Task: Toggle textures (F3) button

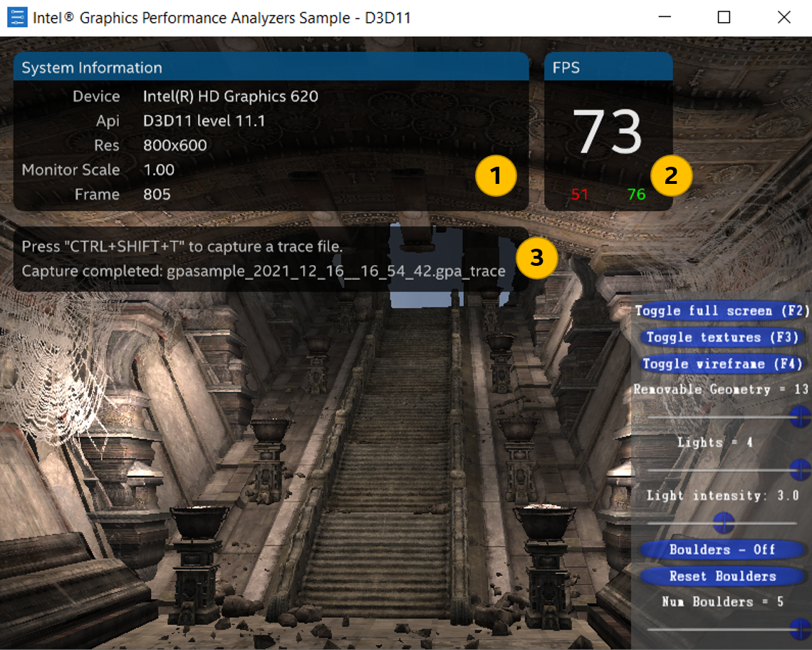Action: (722, 337)
